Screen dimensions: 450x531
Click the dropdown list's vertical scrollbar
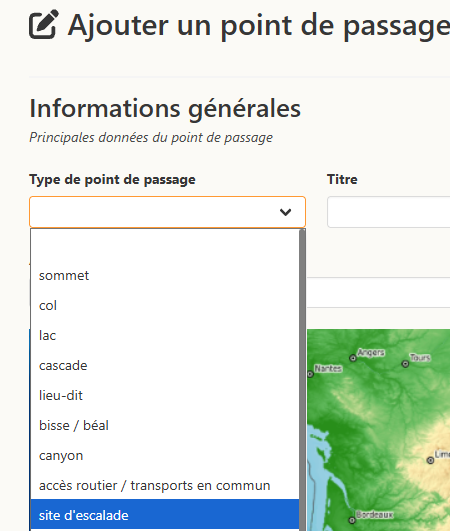click(x=302, y=380)
